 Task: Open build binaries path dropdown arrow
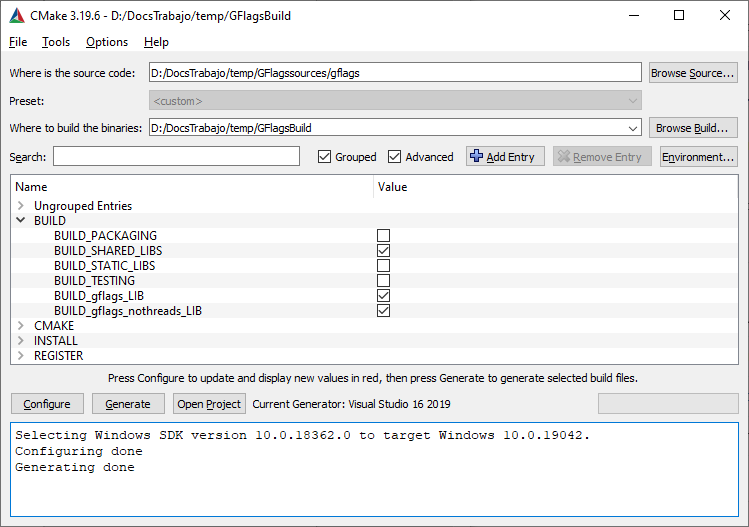(x=632, y=128)
